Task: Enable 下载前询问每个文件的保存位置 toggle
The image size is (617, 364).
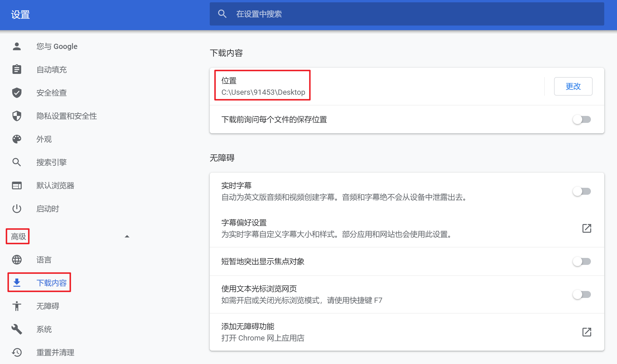Action: click(x=582, y=119)
